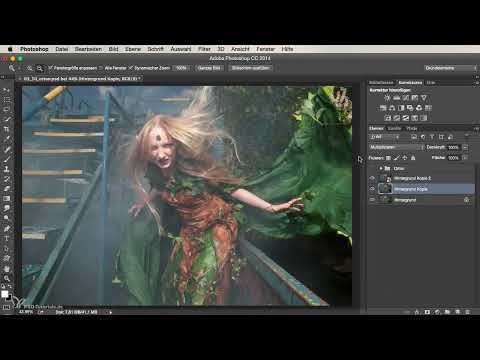Click the 100% zoom button

pyautogui.click(x=181, y=68)
